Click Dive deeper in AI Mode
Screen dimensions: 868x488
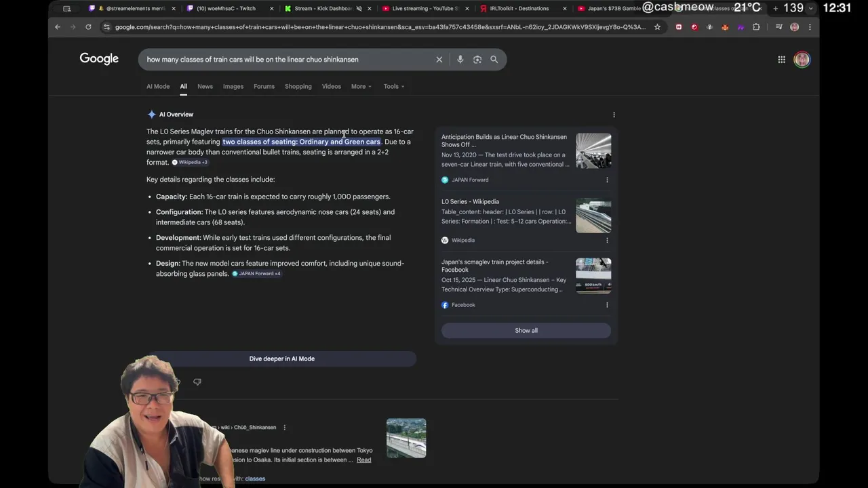(x=282, y=359)
